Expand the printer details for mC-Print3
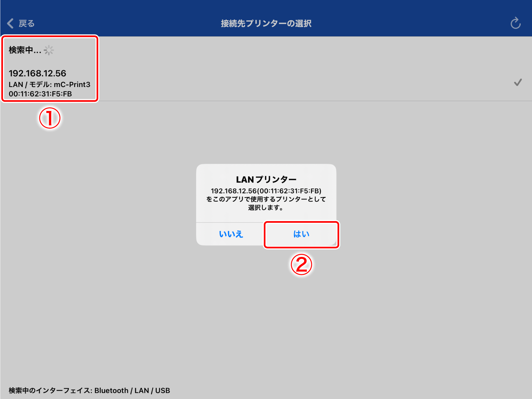This screenshot has height=399, width=532. [50, 85]
